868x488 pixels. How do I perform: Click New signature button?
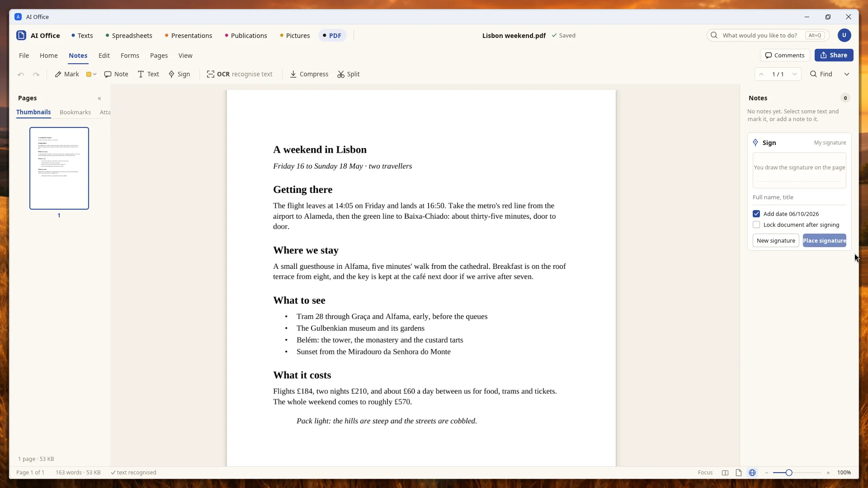[x=776, y=240]
